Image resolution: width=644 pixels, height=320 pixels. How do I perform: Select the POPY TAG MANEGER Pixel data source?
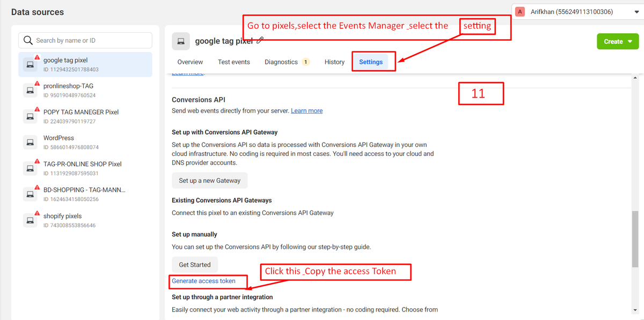(85, 116)
